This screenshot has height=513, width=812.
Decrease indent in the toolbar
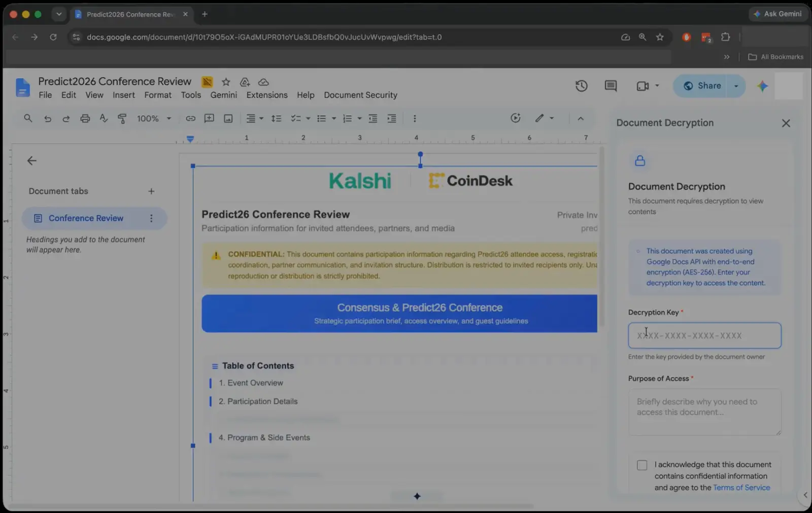pyautogui.click(x=373, y=118)
